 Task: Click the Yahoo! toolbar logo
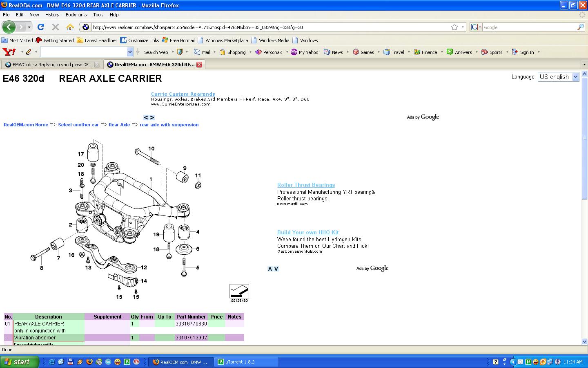(x=9, y=52)
